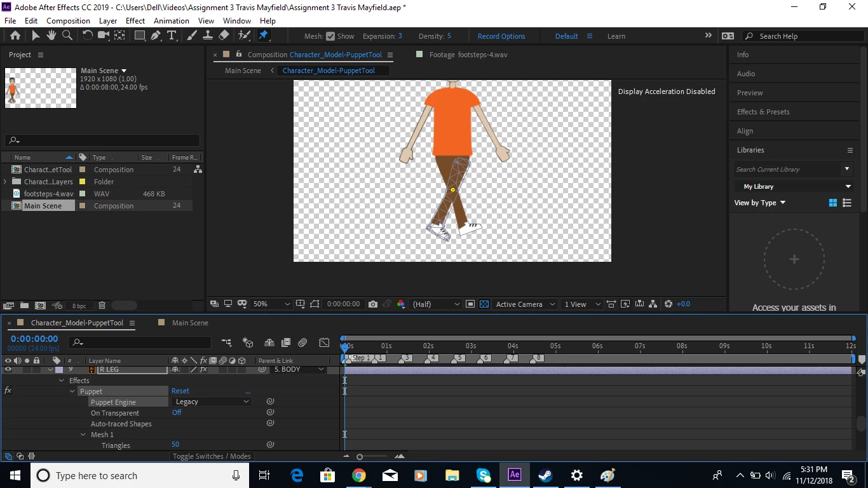
Task: Choose the Rotation tool
Action: click(x=88, y=36)
